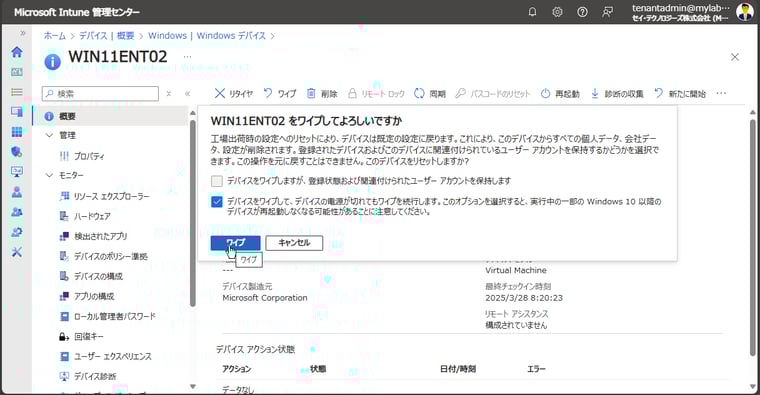Open the help question mark icon
The height and width of the screenshot is (395, 760).
click(582, 12)
